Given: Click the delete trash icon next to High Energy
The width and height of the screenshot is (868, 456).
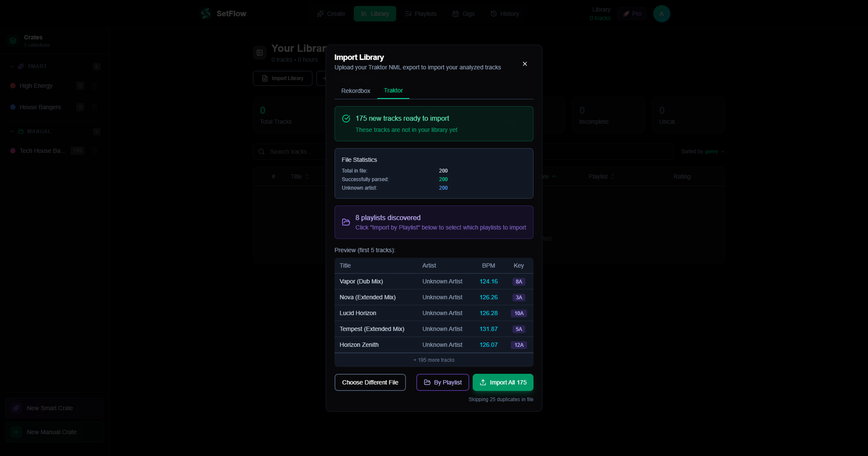Looking at the screenshot, I should point(95,86).
